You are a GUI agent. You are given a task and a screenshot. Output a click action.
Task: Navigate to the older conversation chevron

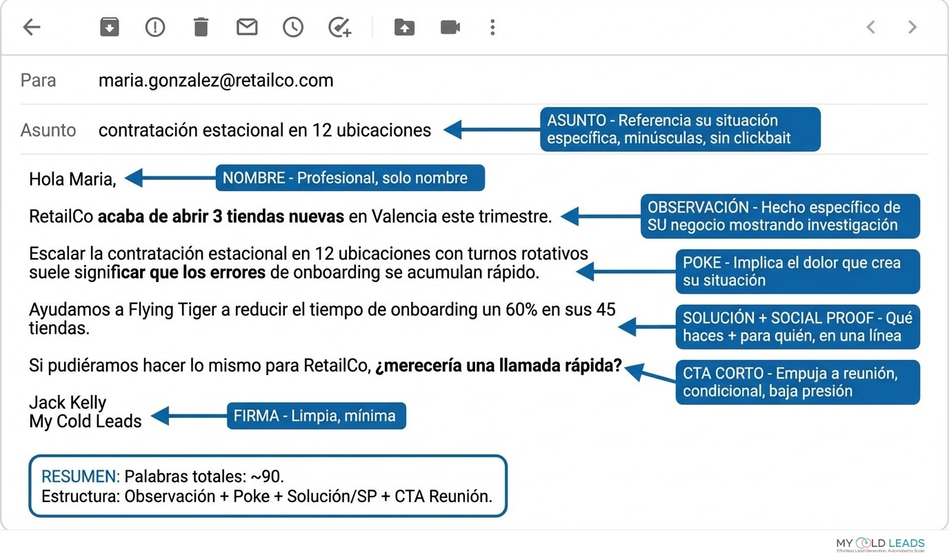[912, 27]
